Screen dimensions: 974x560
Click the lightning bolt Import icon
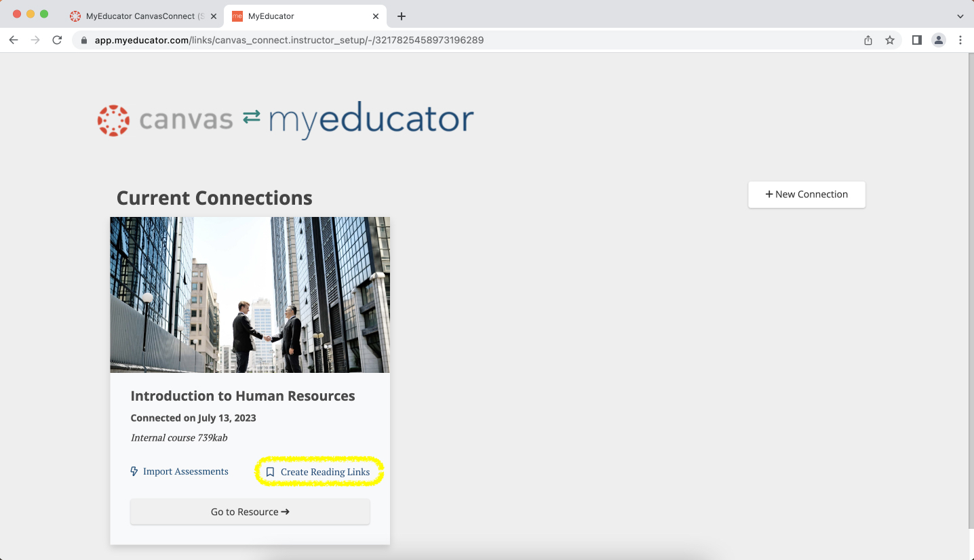click(x=134, y=471)
